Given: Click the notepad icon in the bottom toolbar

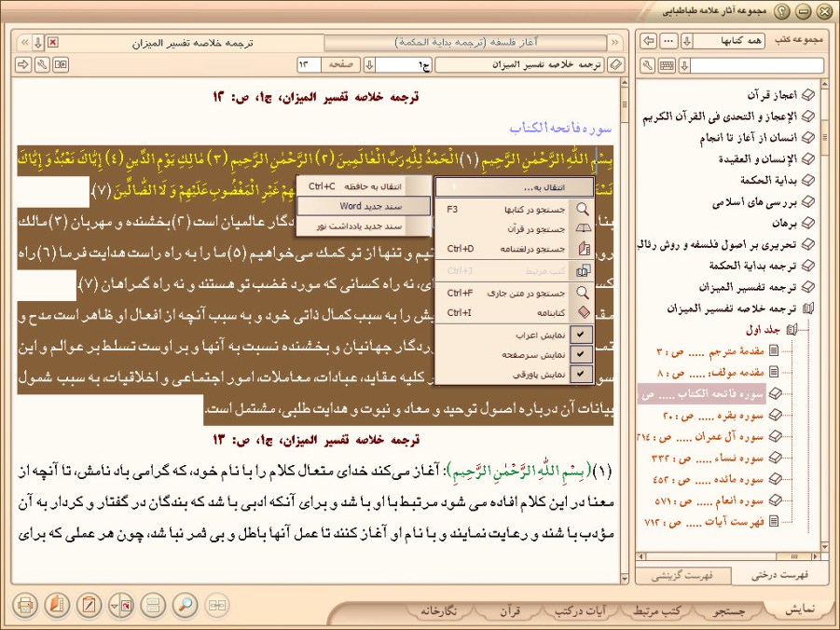Looking at the screenshot, I should [x=89, y=606].
